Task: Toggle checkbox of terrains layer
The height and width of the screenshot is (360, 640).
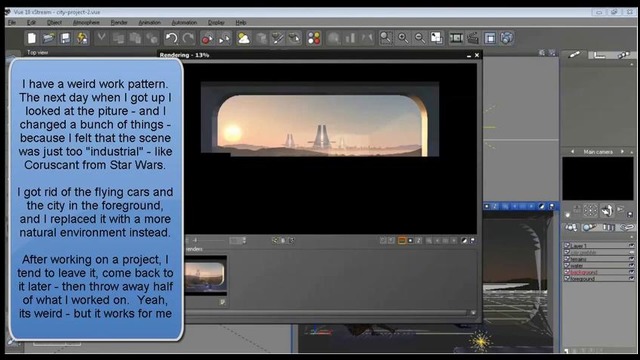Action: click(x=567, y=259)
